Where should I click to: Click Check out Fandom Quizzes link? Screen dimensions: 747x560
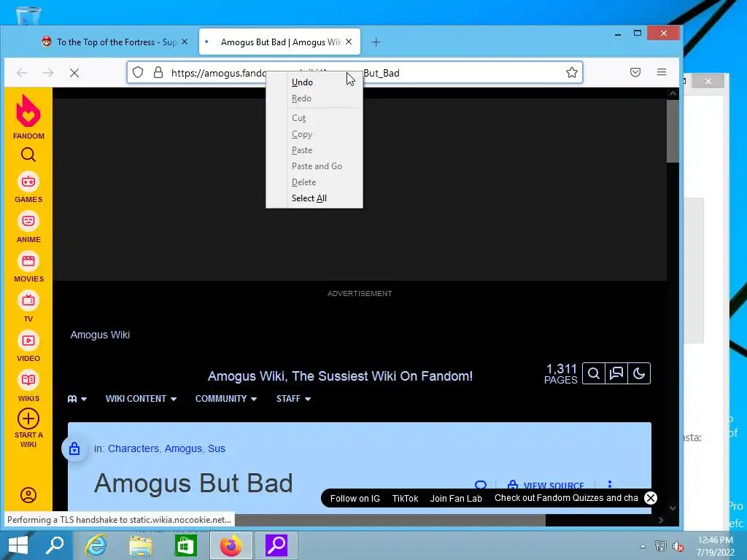click(566, 498)
